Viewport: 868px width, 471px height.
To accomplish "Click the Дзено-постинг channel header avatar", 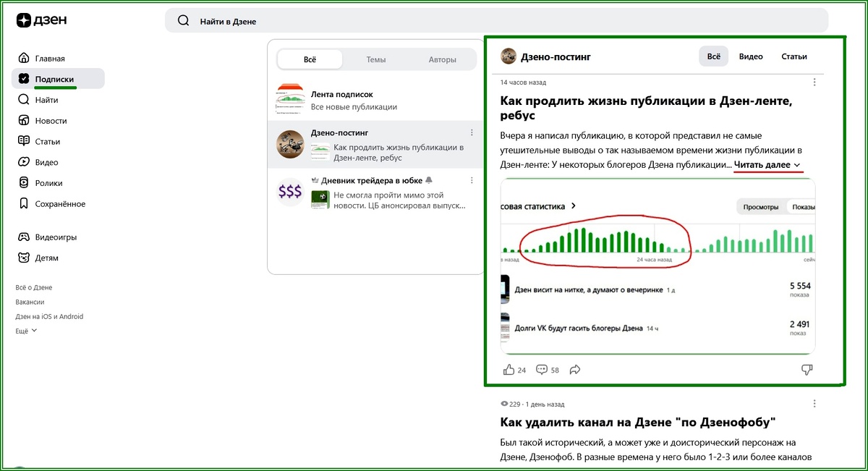I will point(509,56).
